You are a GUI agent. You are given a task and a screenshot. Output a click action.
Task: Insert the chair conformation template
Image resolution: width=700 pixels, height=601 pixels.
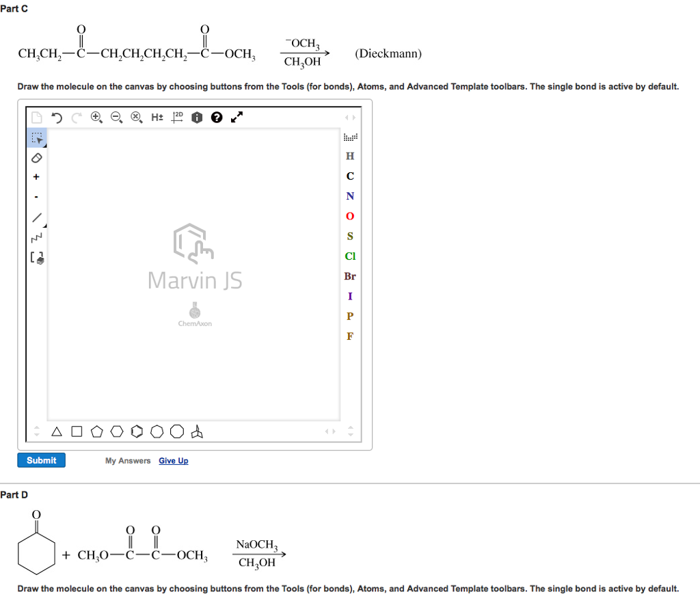(197, 431)
